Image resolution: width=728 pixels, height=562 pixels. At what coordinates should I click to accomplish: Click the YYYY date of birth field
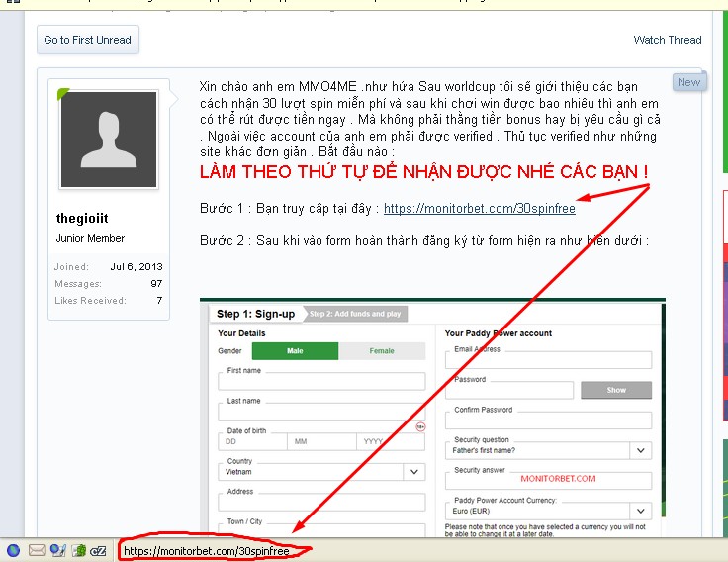coord(391,441)
